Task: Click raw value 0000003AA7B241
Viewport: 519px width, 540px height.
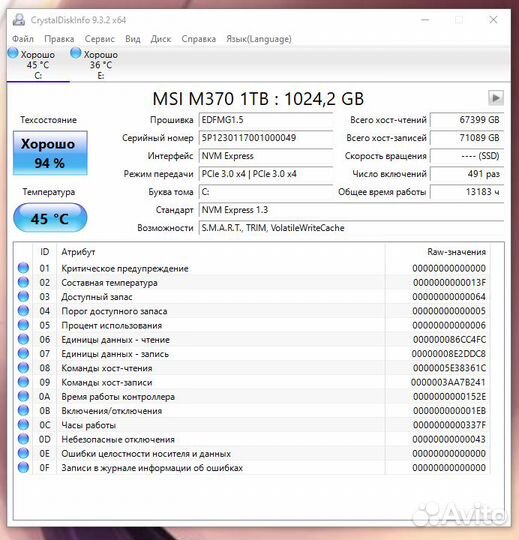Action: (448, 382)
